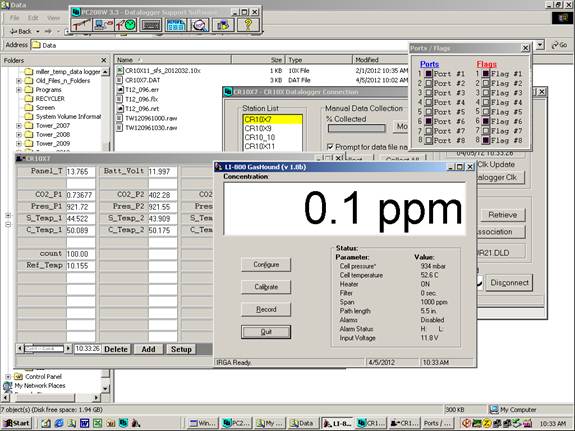Viewport: 575px width, 431px height.
Task: Switch to PC2... taskbar button
Action: [237, 423]
